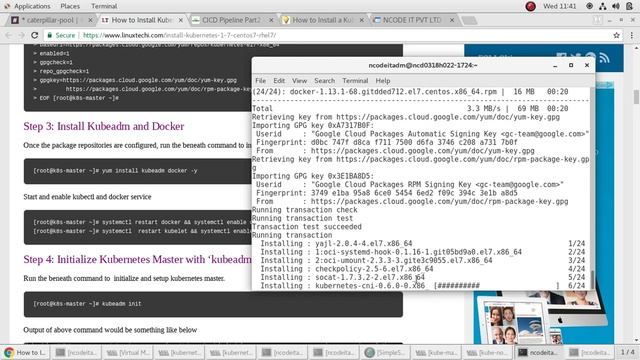Open the user lock icon in top panel
This screenshot has height=360, width=640.
point(629,6)
